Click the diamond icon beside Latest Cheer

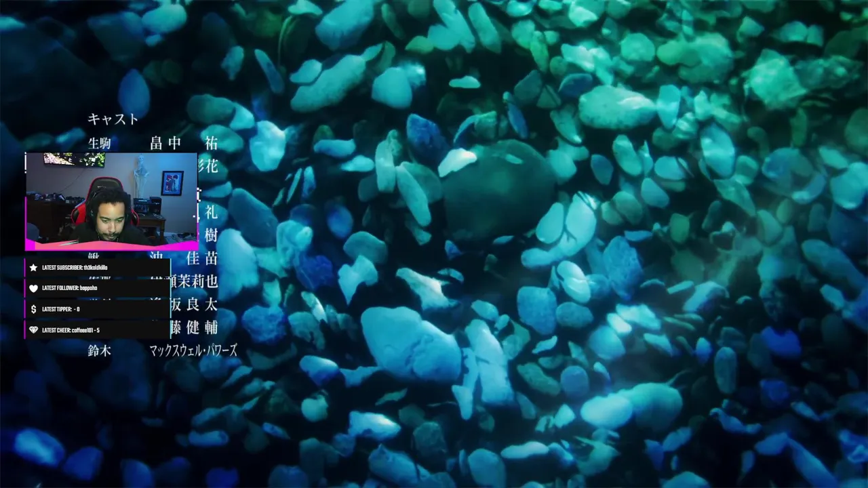point(33,330)
